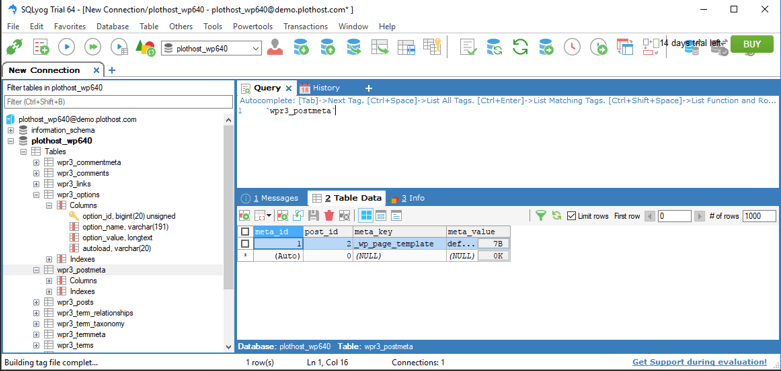Expand Indexes under wpr3_options
Image resolution: width=781 pixels, height=371 pixels.
click(49, 259)
